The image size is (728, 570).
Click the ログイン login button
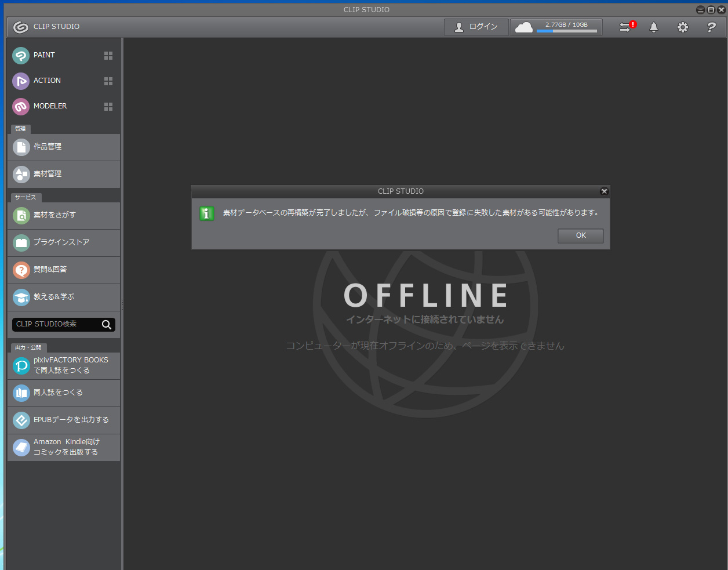pos(476,27)
